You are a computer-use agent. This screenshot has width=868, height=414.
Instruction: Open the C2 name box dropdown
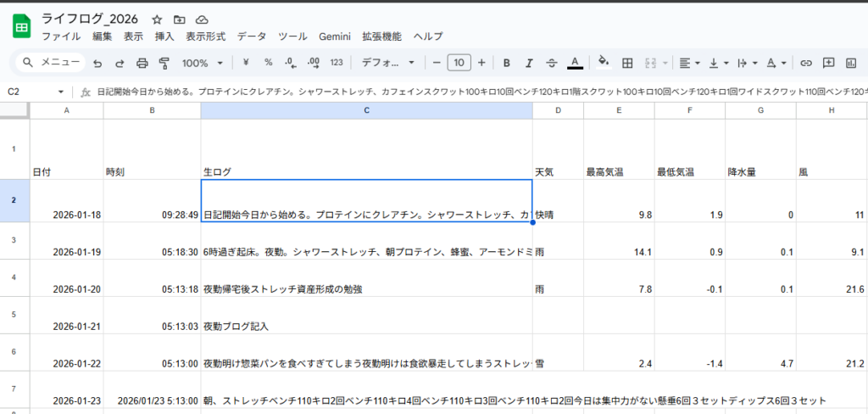pyautogui.click(x=61, y=92)
